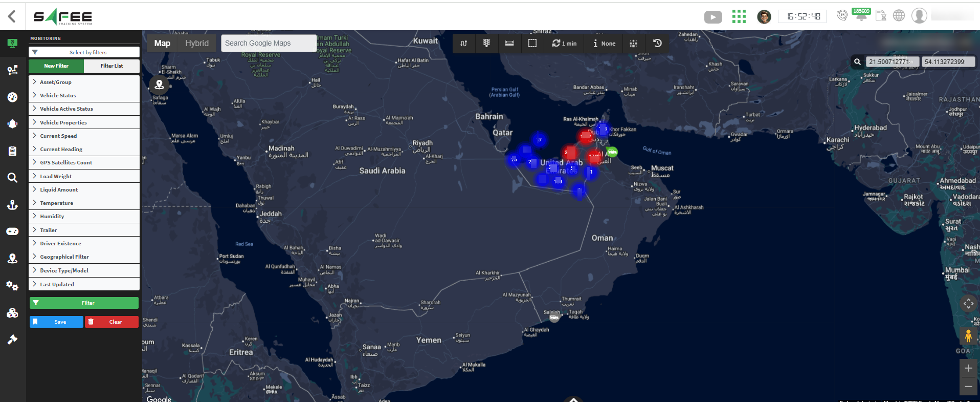The width and height of the screenshot is (980, 402).
Task: Expand the Vehicle Status filter
Action: [58, 95]
